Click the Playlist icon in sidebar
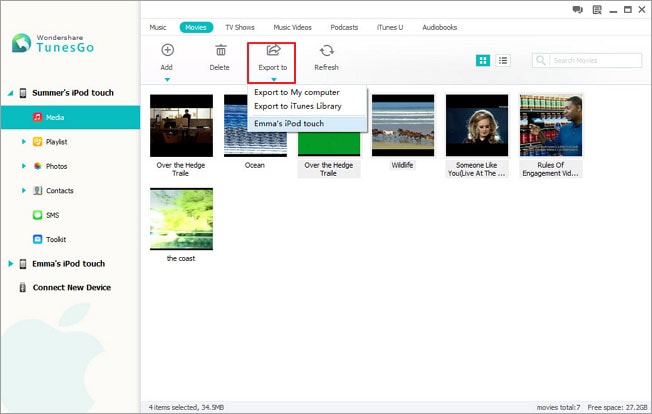The image size is (652, 414). tap(37, 142)
